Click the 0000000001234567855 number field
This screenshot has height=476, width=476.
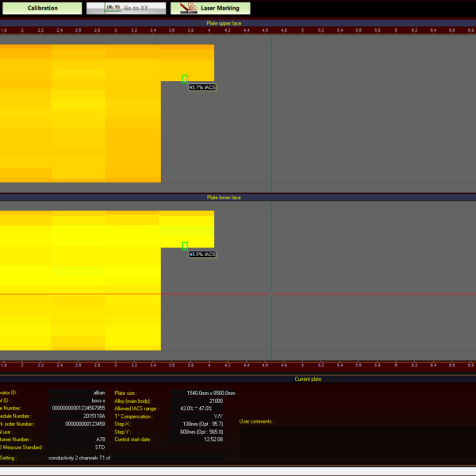77,409
